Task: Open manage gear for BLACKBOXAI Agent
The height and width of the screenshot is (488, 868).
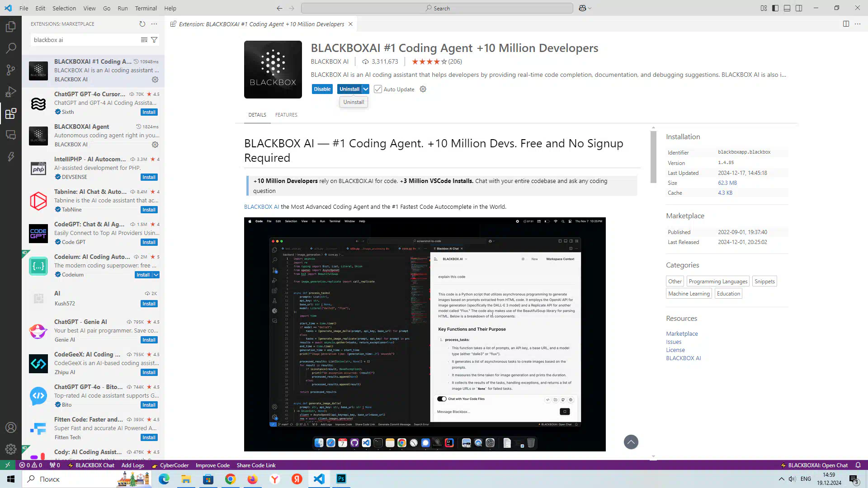Action: [x=155, y=145]
